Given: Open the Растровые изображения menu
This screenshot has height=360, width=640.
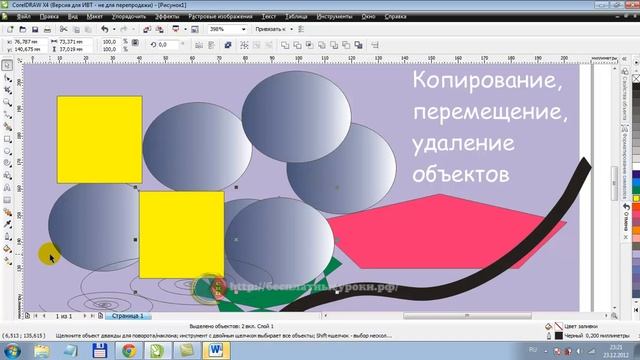Looking at the screenshot, I should 220,17.
